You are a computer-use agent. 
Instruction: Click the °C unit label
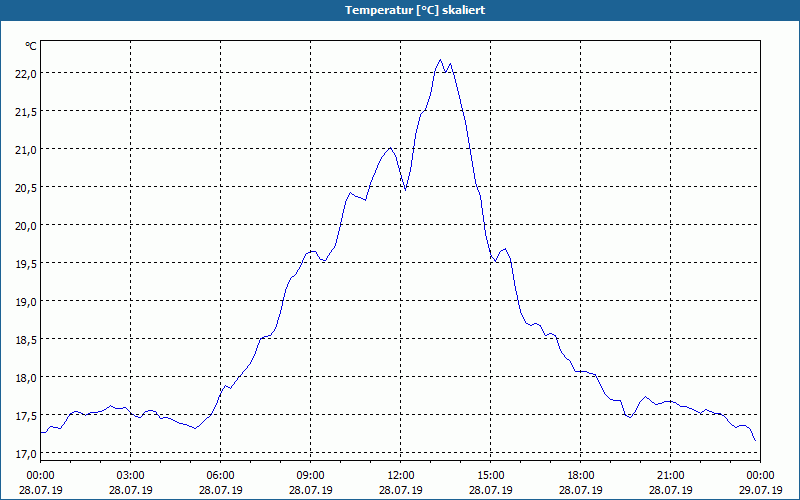[x=31, y=46]
